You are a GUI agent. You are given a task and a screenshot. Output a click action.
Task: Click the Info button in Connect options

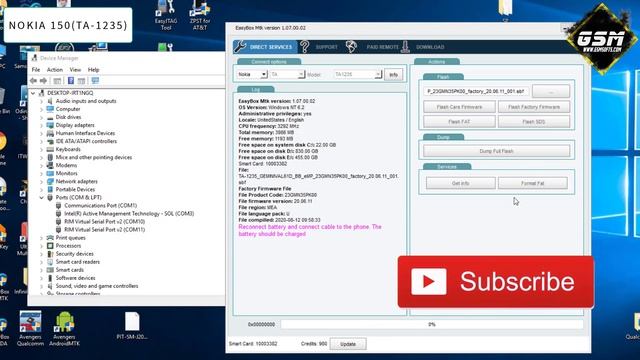pos(393,75)
